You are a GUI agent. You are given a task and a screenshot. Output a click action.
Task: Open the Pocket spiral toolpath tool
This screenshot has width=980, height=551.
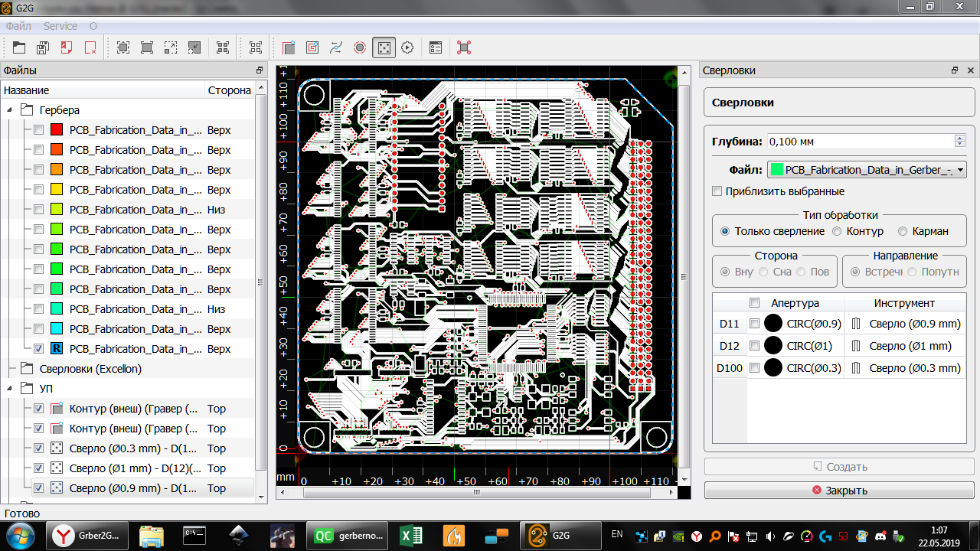(x=312, y=47)
